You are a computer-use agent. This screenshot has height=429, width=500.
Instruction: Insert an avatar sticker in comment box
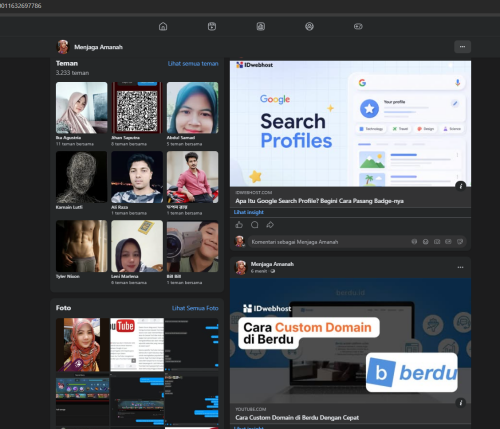coord(414,242)
